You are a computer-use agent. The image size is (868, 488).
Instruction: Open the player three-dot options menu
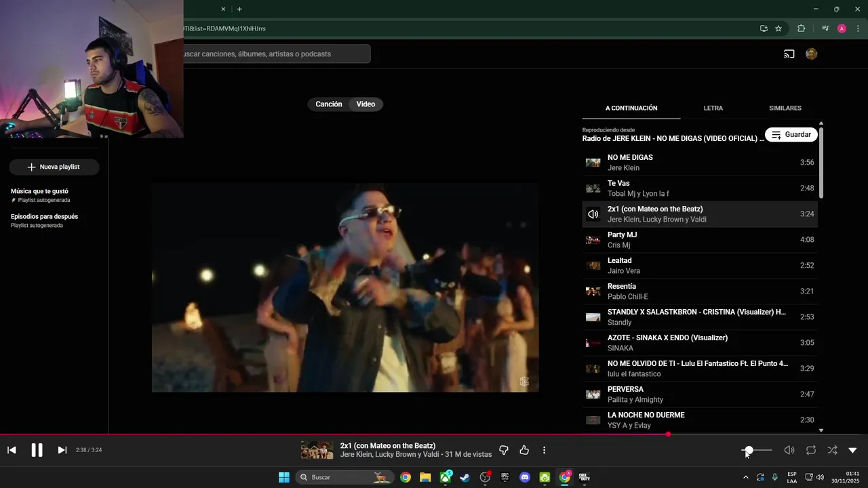point(544,450)
